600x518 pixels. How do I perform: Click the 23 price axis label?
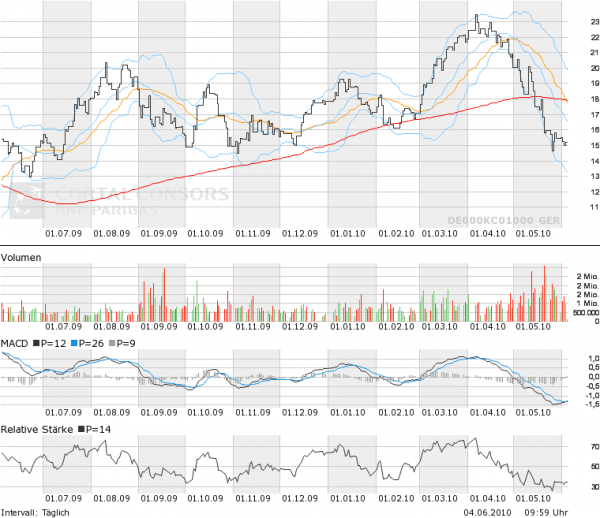581,21
